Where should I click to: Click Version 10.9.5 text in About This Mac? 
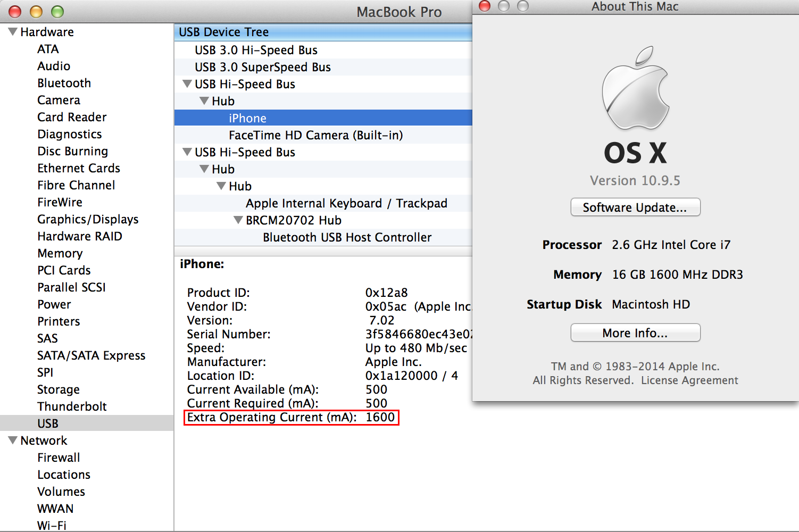635,181
